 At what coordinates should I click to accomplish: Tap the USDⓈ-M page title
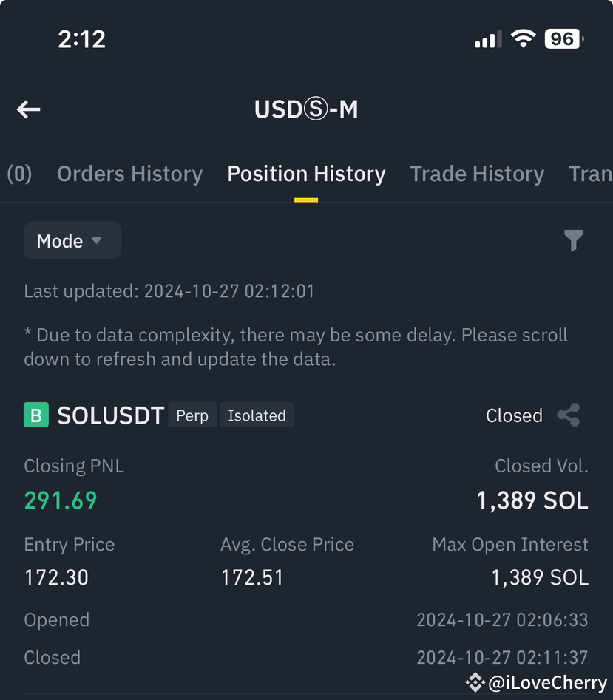click(x=306, y=109)
